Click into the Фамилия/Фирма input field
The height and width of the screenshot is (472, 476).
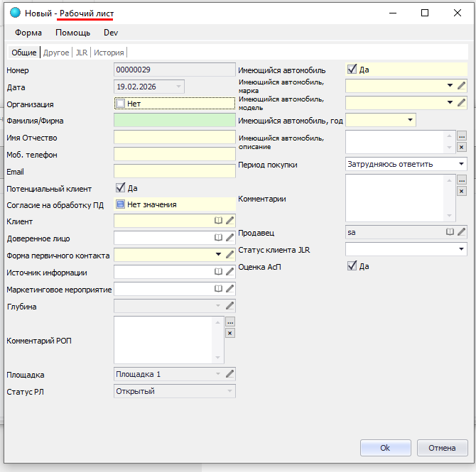pos(173,121)
